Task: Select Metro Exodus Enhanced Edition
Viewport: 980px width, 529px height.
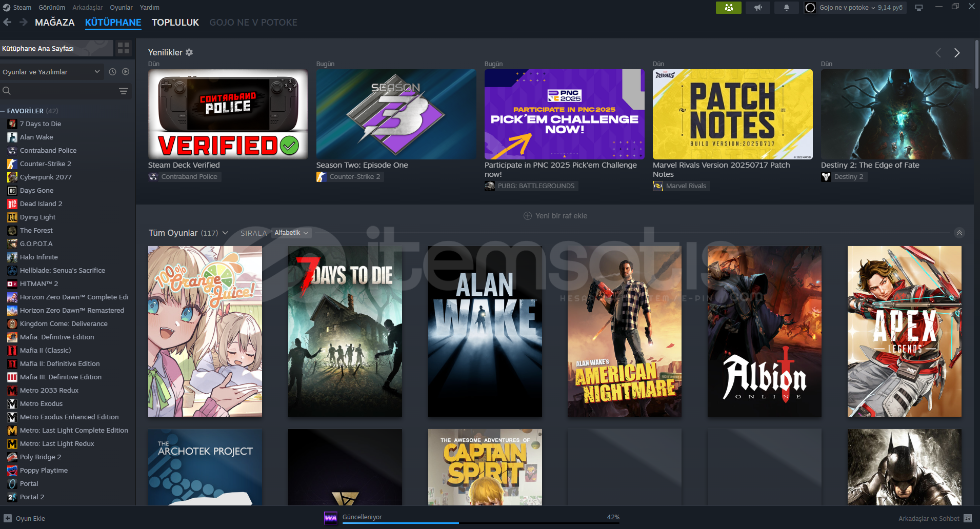Action: click(67, 417)
